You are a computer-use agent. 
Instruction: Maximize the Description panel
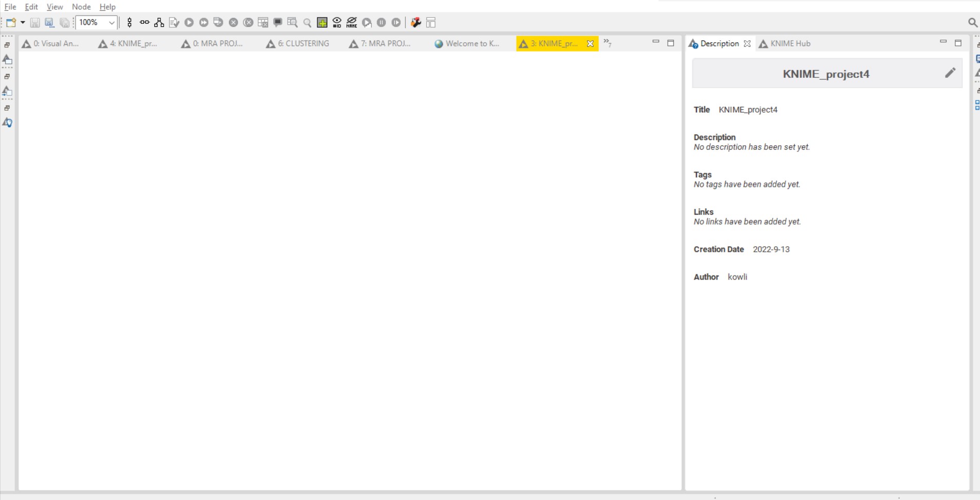point(958,43)
